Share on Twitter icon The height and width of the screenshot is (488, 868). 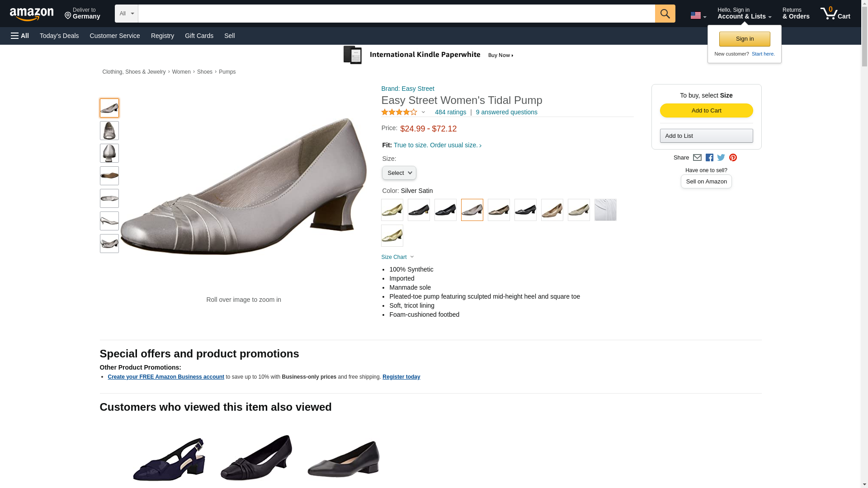(x=721, y=158)
